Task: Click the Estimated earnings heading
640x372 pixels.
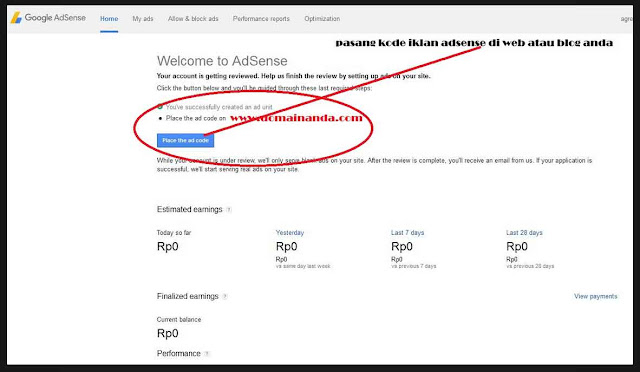Action: [190, 209]
